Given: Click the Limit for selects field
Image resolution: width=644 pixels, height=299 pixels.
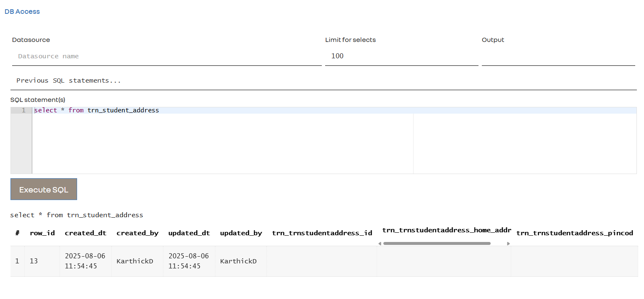Looking at the screenshot, I should tap(401, 56).
